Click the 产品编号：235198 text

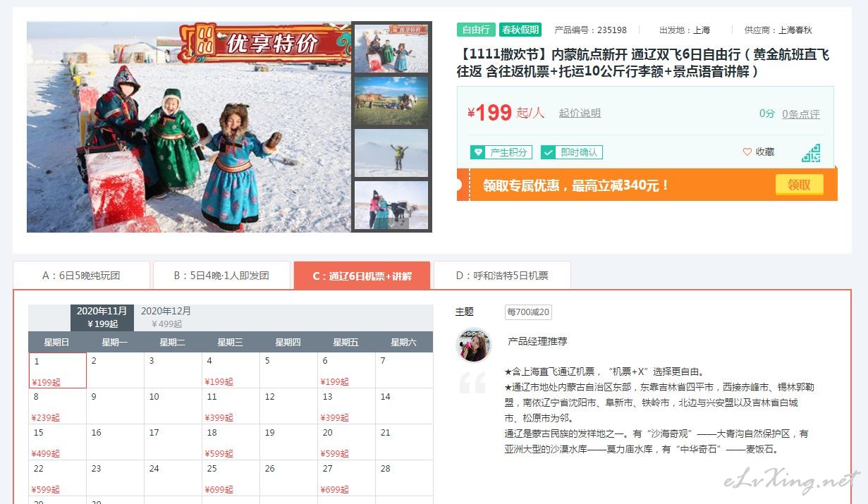pos(590,30)
